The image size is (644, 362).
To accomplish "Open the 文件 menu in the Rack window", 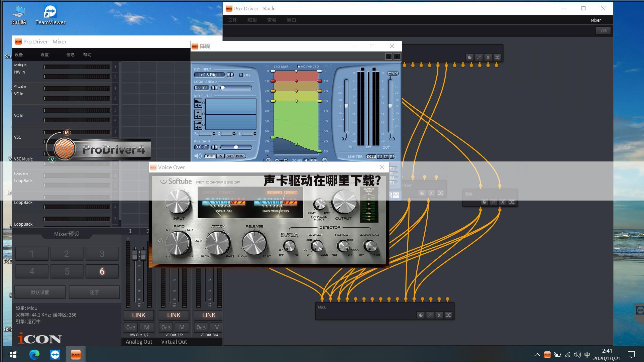I will (x=232, y=20).
